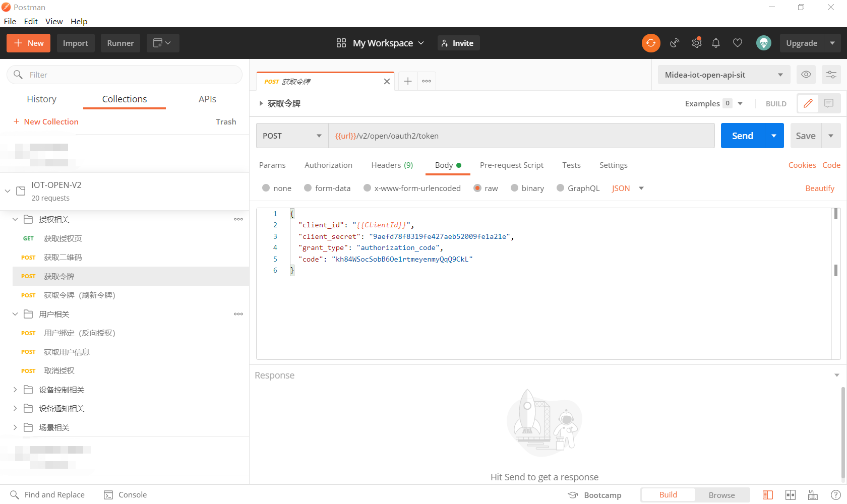Open the View menu
The height and width of the screenshot is (504, 847).
tap(54, 21)
